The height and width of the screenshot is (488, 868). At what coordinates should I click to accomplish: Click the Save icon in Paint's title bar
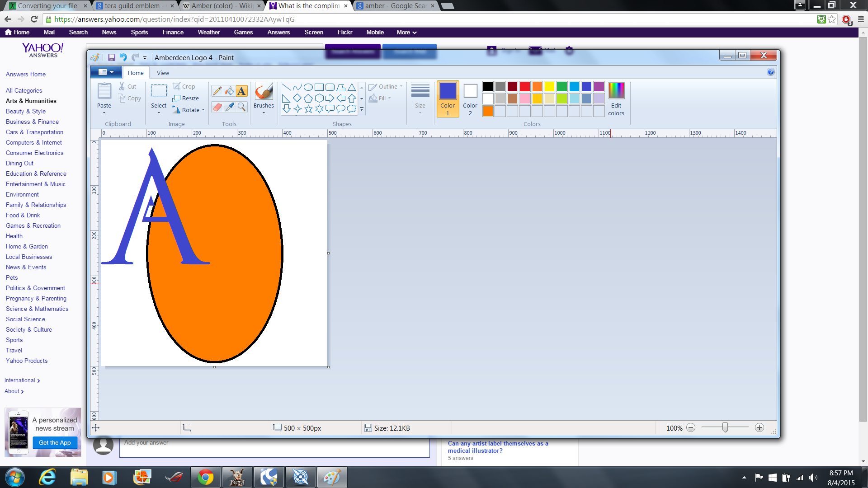click(111, 57)
